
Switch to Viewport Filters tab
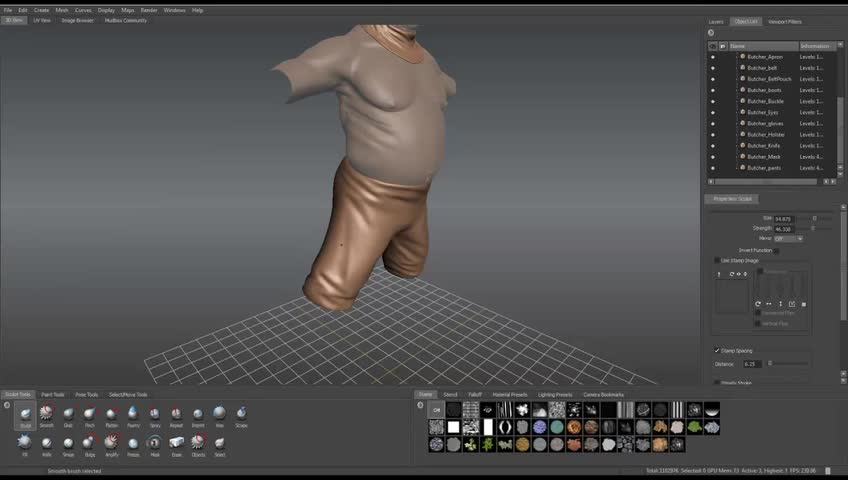tap(784, 22)
